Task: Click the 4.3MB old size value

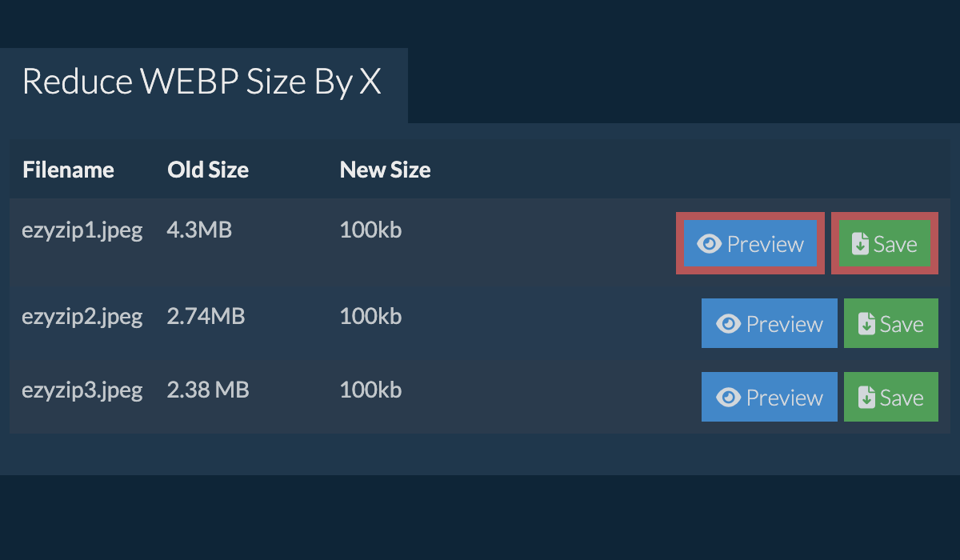Action: pyautogui.click(x=199, y=230)
